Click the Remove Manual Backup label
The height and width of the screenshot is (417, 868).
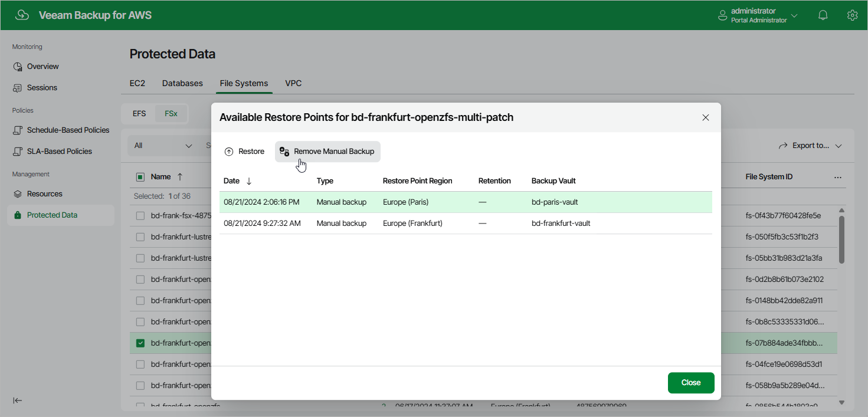pos(334,152)
